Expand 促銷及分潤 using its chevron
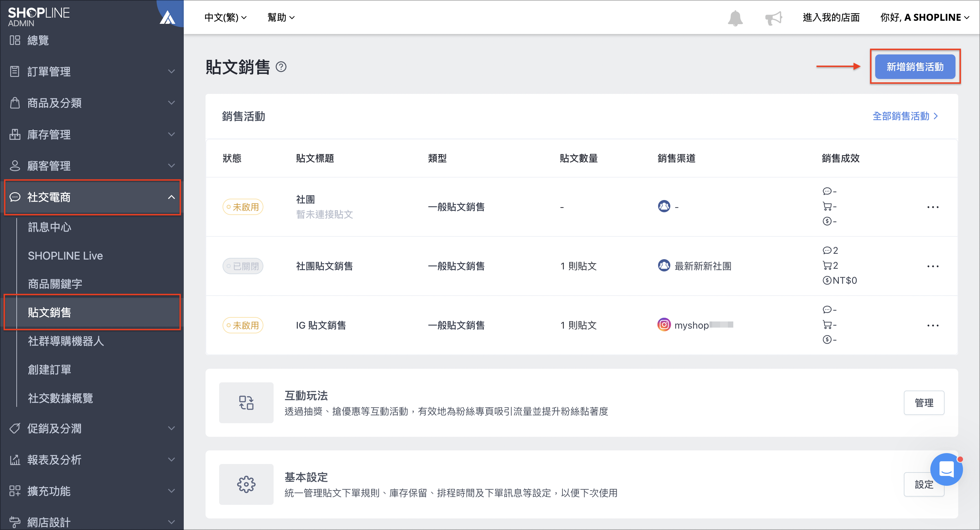 pyautogui.click(x=171, y=428)
